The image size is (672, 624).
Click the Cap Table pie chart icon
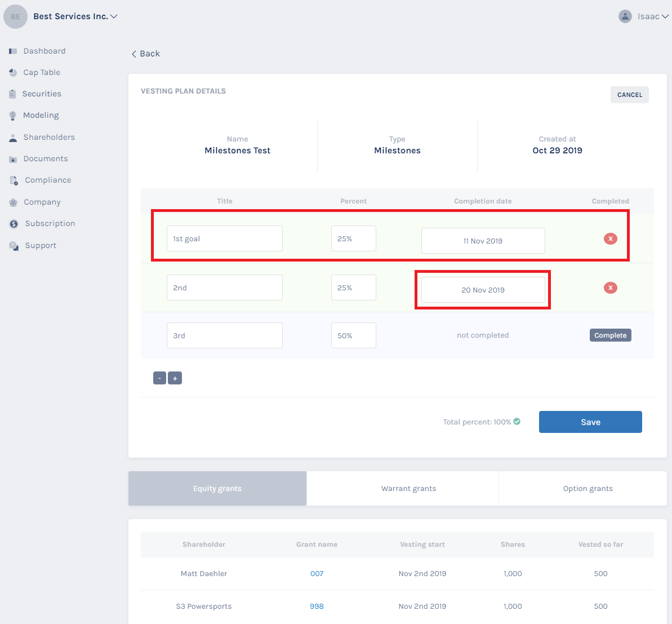13,73
